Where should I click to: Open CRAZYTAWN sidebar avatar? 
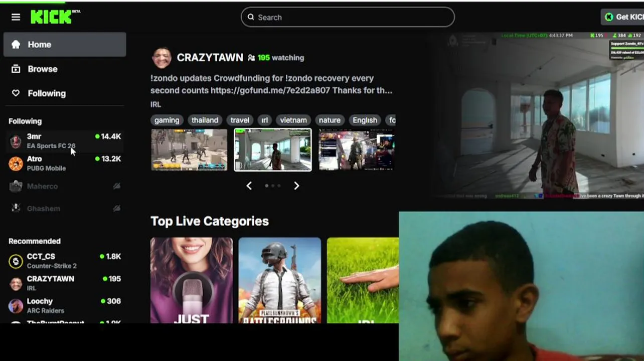click(x=16, y=283)
